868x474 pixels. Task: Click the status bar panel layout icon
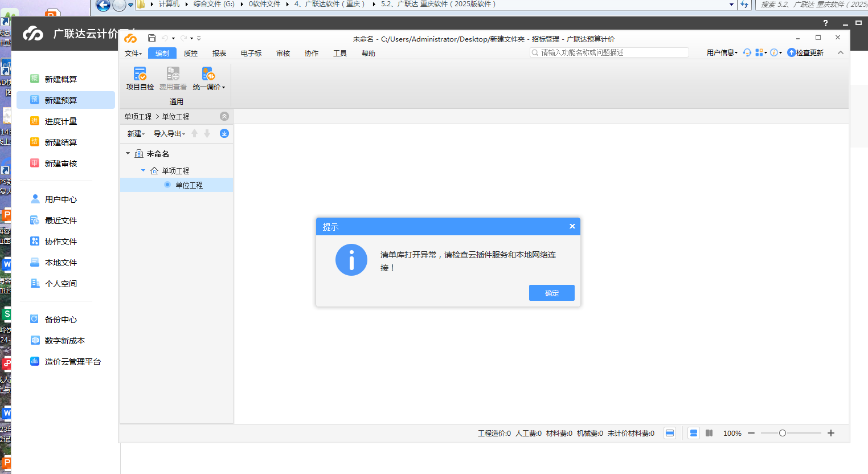(670, 433)
